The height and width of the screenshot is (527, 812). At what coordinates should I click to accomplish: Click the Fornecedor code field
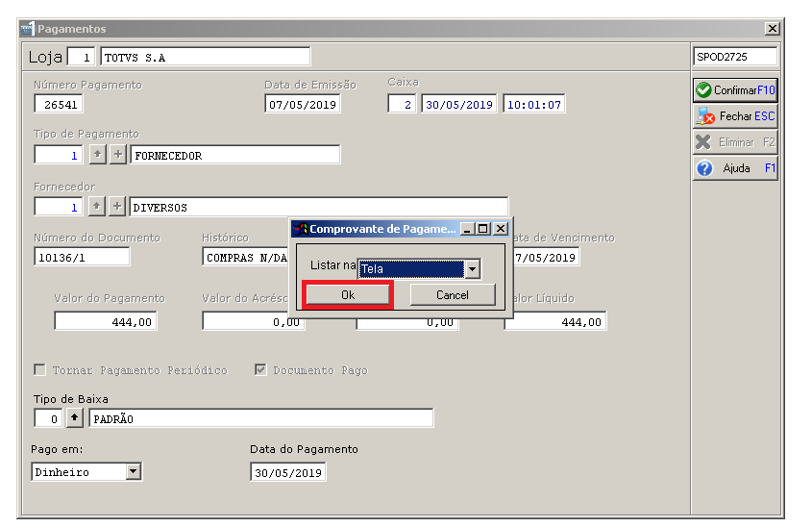(x=58, y=206)
